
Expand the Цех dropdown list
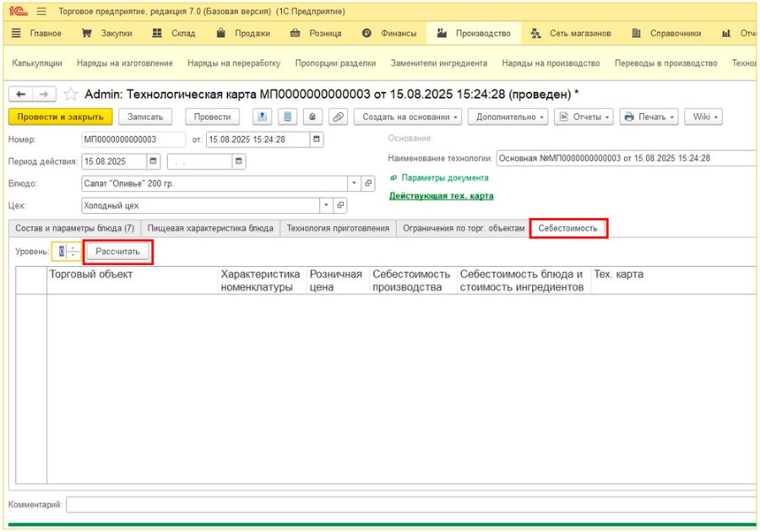point(326,205)
